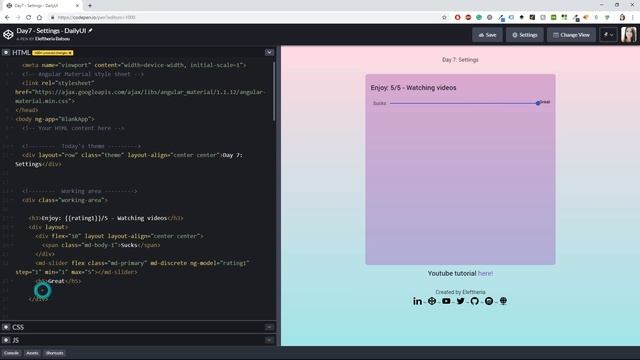The height and width of the screenshot is (360, 640).
Task: Click the unsaved changes badge
Action: tap(53, 53)
